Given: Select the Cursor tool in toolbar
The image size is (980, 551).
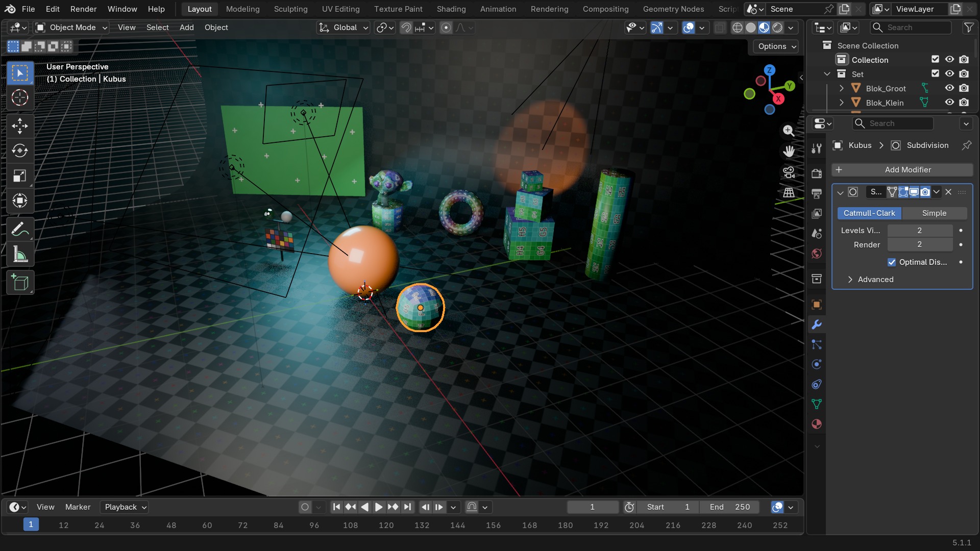Looking at the screenshot, I should coord(20,97).
